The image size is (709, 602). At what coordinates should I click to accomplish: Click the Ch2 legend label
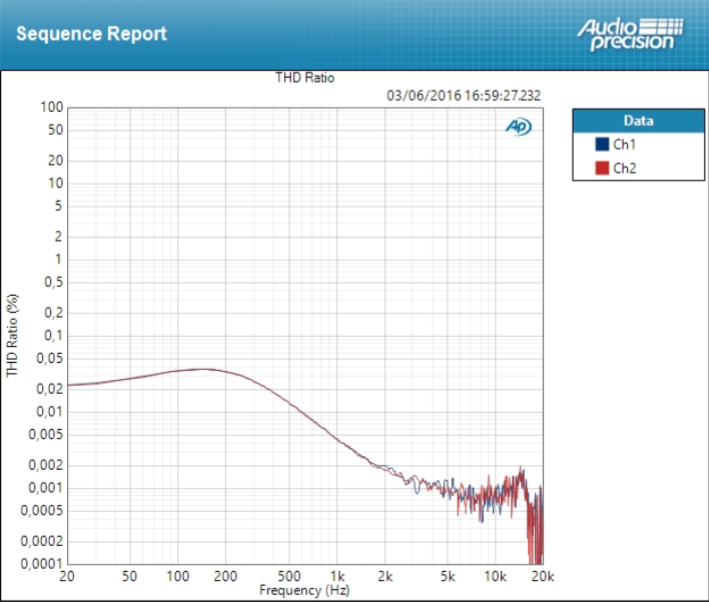click(x=625, y=168)
